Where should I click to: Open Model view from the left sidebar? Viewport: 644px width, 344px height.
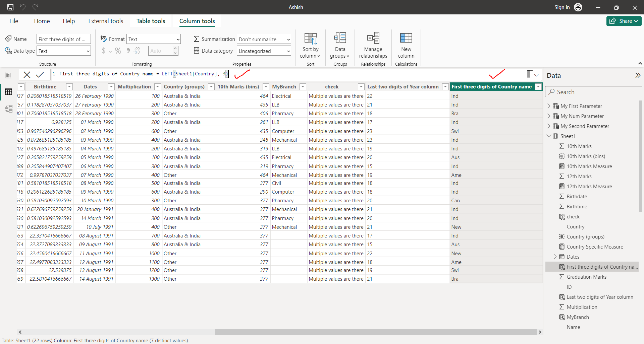(x=8, y=109)
